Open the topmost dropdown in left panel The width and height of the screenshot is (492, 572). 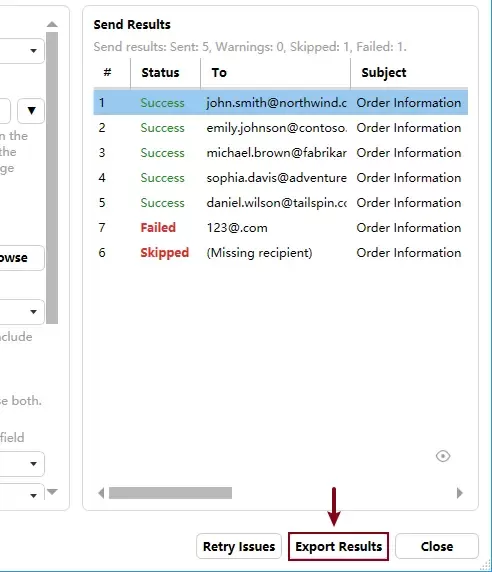[33, 51]
